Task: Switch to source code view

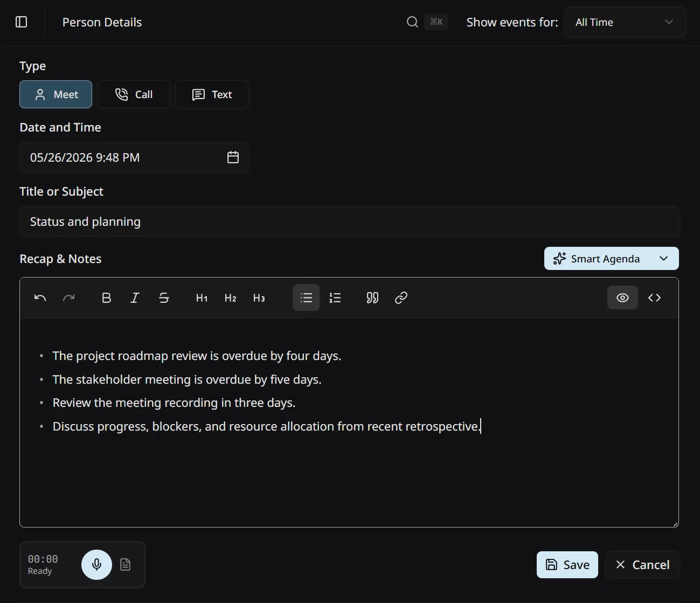Action: (654, 298)
